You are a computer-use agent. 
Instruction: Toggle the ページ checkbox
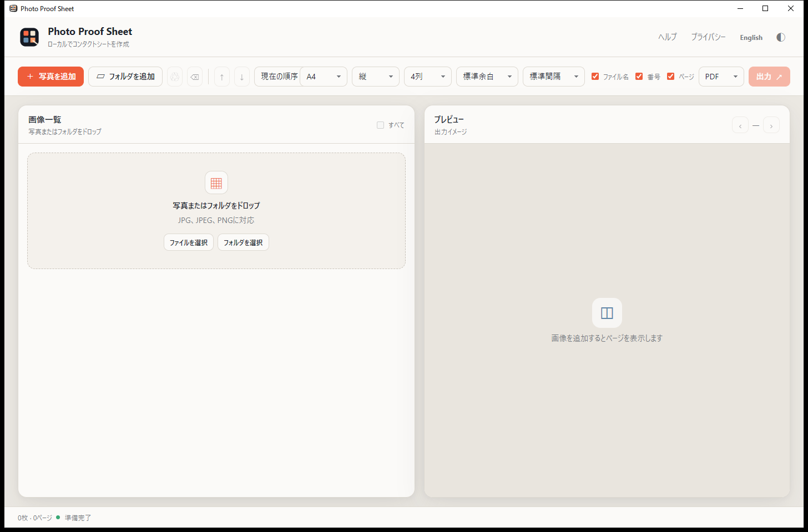670,77
